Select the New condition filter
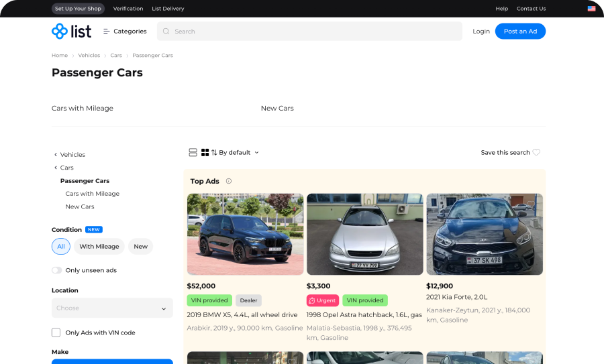Viewport: 604px width, 364px height. click(x=141, y=246)
